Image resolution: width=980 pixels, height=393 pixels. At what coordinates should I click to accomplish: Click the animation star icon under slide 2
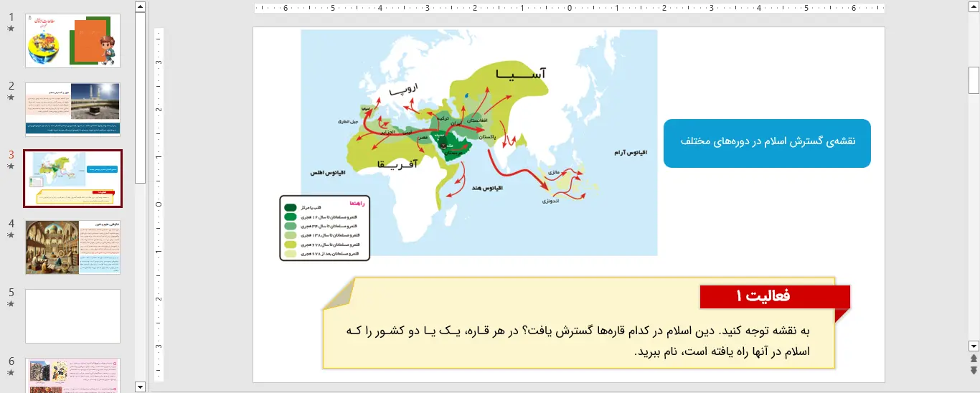tap(11, 98)
